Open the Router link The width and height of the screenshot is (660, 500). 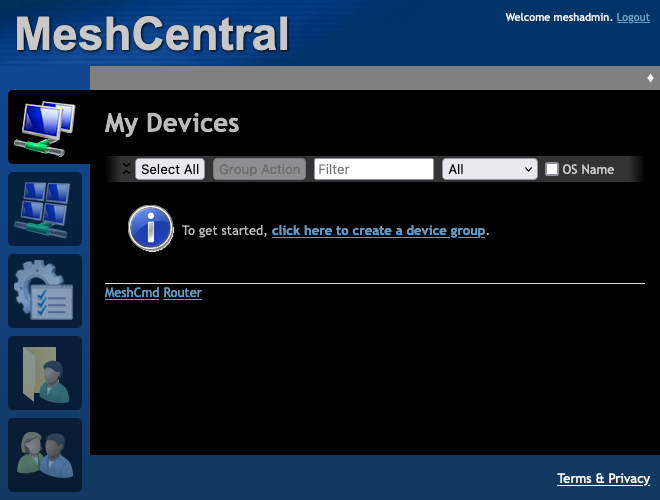pyautogui.click(x=183, y=293)
